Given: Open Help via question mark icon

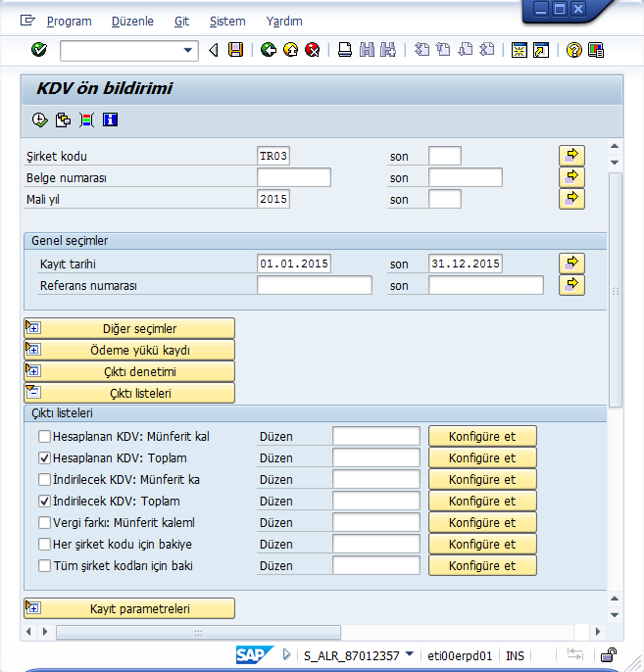Looking at the screenshot, I should click(x=573, y=50).
